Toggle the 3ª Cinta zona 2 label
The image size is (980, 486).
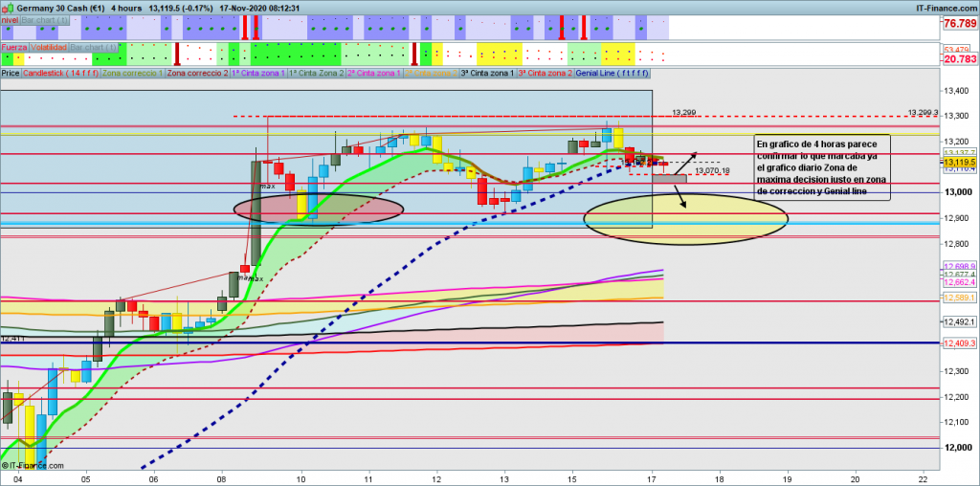pos(545,73)
